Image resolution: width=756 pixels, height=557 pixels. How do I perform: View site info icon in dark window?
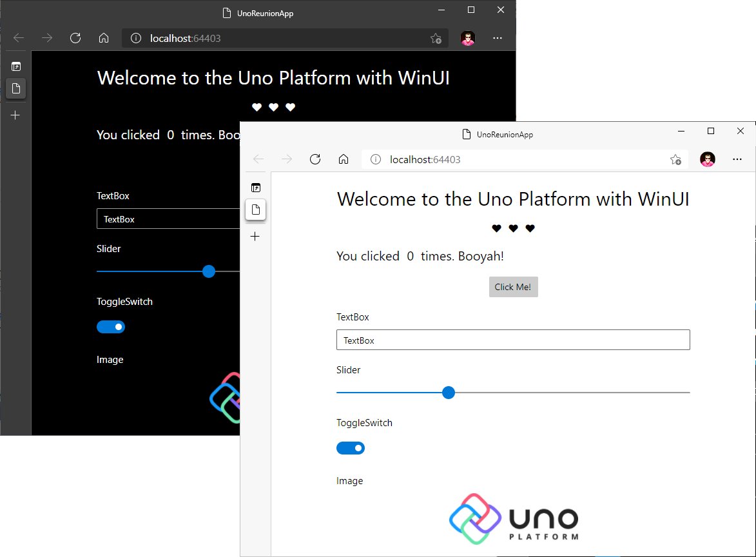point(136,38)
